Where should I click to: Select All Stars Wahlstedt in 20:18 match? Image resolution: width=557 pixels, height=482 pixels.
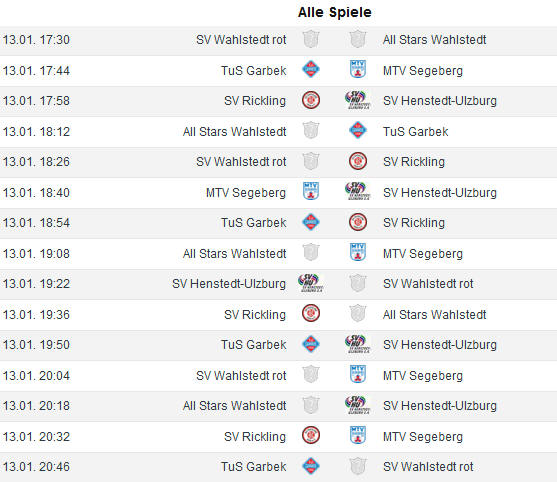[x=234, y=406]
